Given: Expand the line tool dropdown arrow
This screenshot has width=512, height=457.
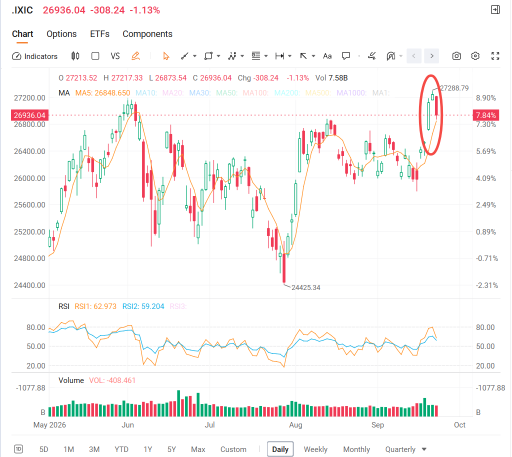Looking at the screenshot, I should 195,56.
